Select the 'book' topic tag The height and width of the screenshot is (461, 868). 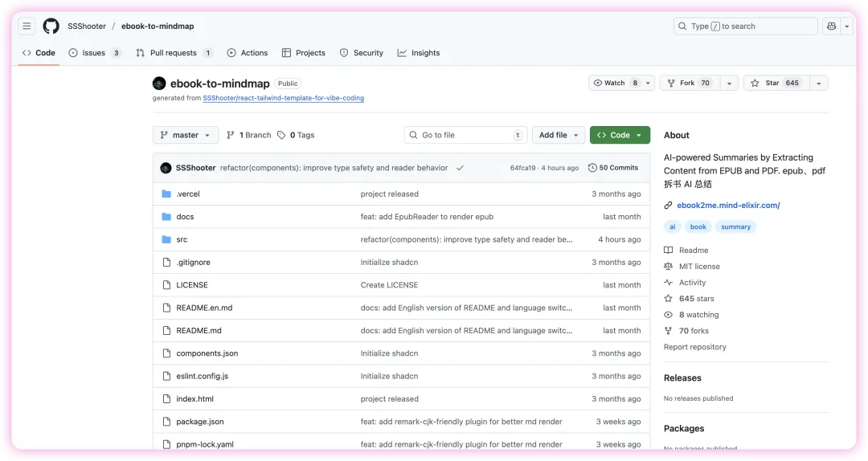[x=698, y=226]
